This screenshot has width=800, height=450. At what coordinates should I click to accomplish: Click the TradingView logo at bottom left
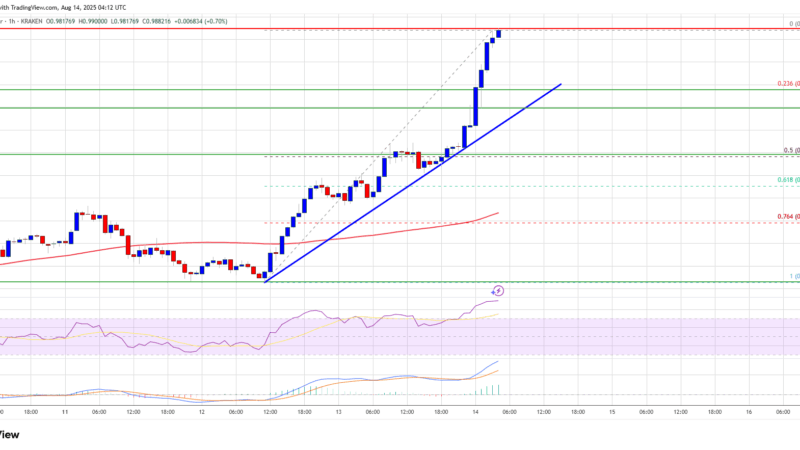10,434
